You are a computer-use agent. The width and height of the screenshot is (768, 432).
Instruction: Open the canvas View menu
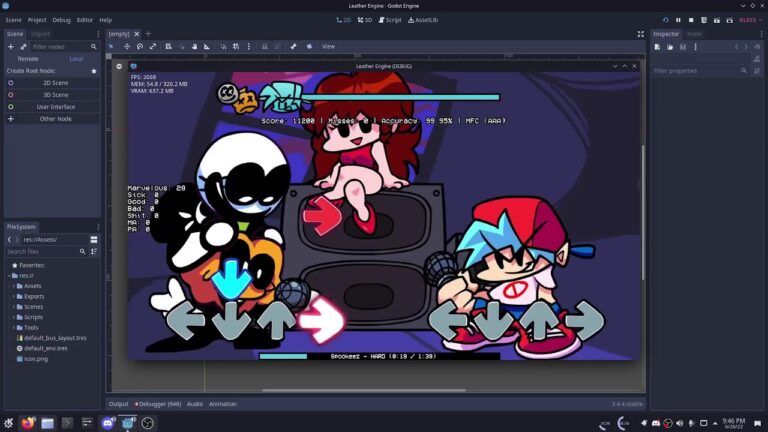tap(328, 47)
